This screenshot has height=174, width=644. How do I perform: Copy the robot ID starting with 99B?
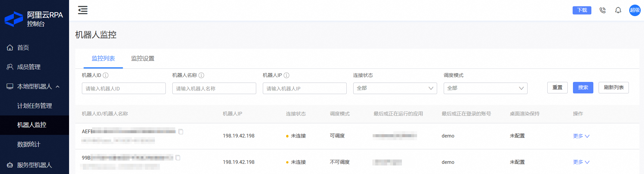(178, 158)
